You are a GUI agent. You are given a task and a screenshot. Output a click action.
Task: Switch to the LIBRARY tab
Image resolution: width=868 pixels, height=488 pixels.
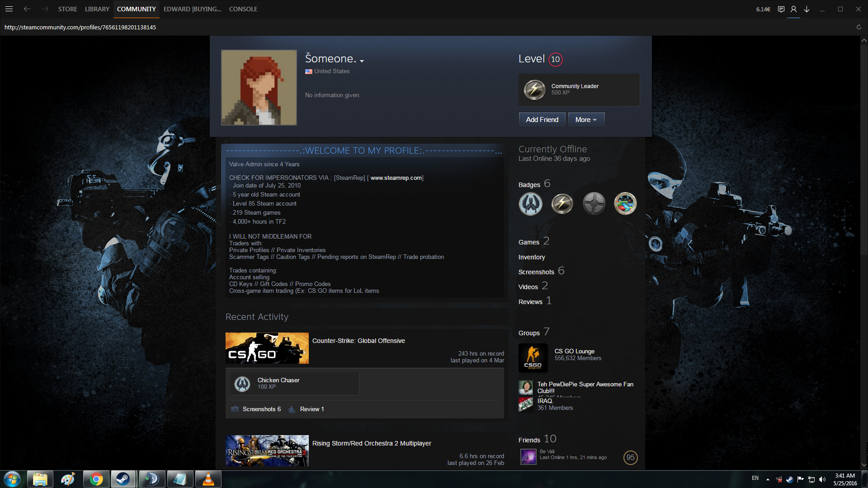point(97,9)
